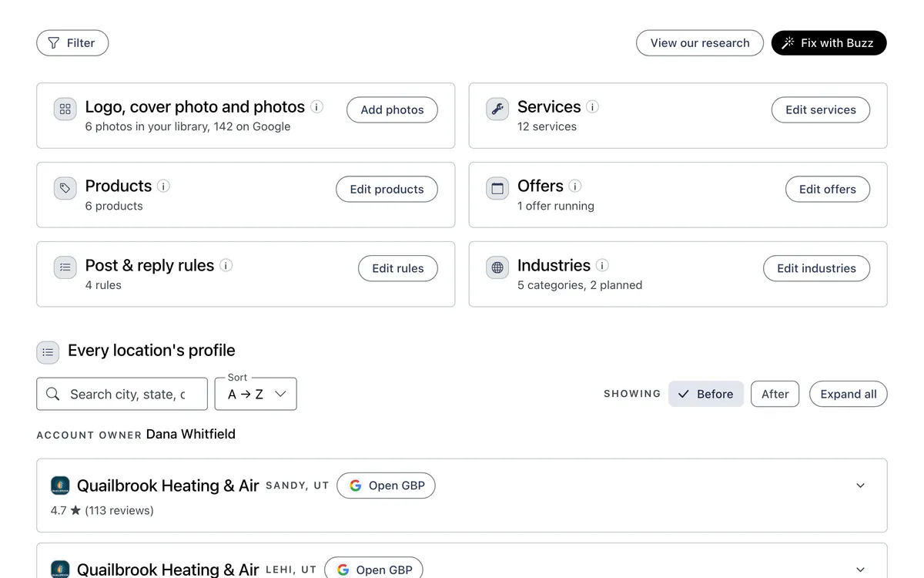Click the wrench icon beside Services
The width and height of the screenshot is (924, 578).
click(x=497, y=109)
